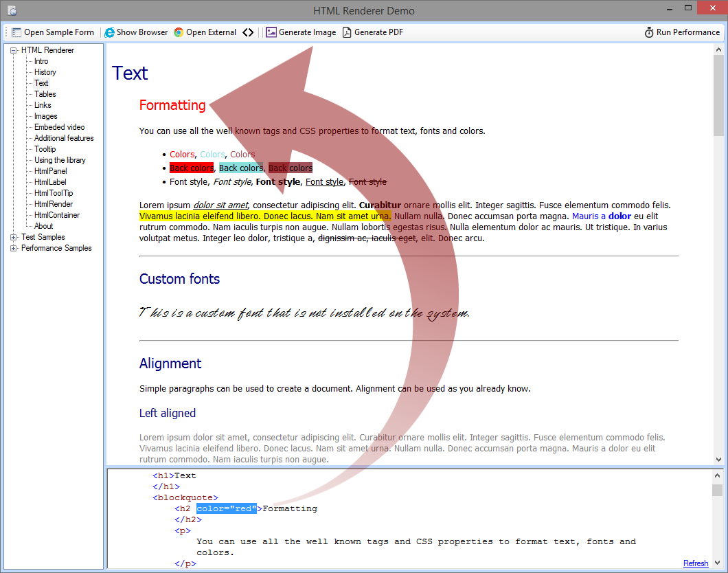The image size is (728, 573).
Task: Expand the Performance Samples tree node
Action: point(14,248)
